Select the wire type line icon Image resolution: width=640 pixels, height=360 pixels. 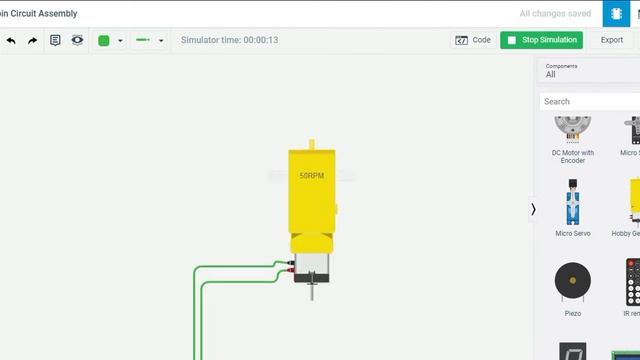pyautogui.click(x=143, y=40)
